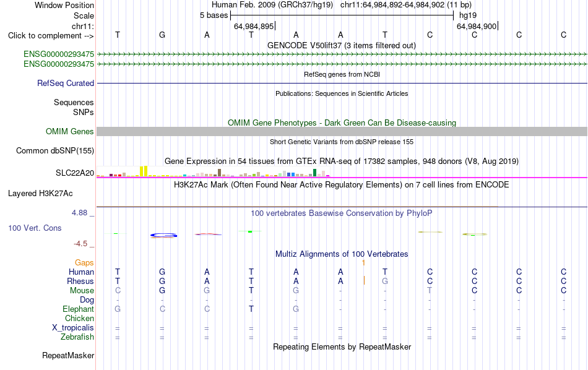Screen dimensions: 588x370
Task: Select the Rhesus alignment row label
Action: point(80,281)
